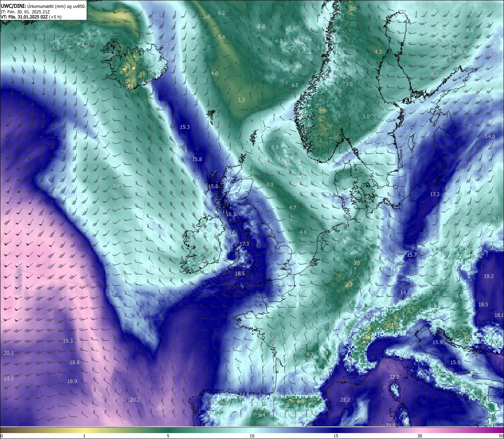
Task: Click the IT: Fim. 30.01.2025 21Z line
Action: pos(25,12)
